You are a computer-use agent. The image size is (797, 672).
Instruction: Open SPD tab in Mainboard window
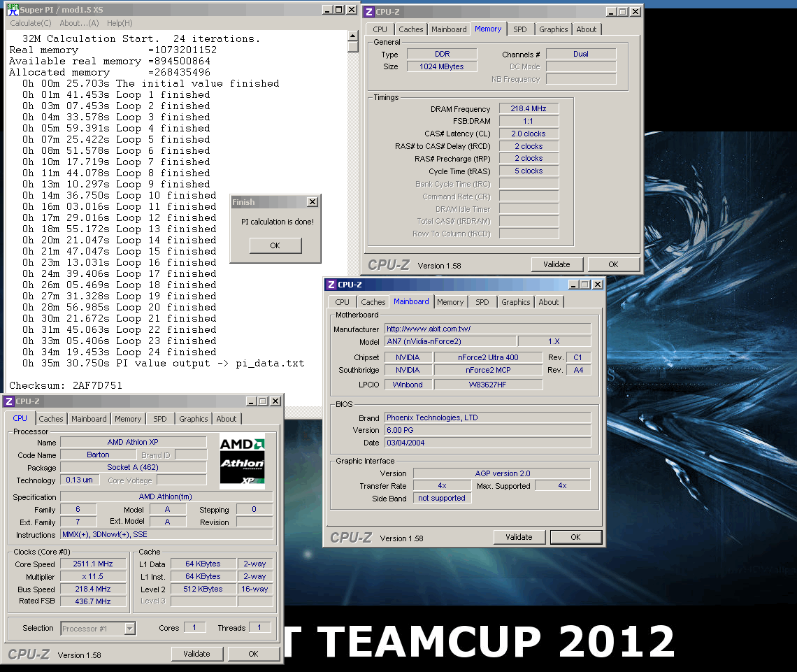482,302
